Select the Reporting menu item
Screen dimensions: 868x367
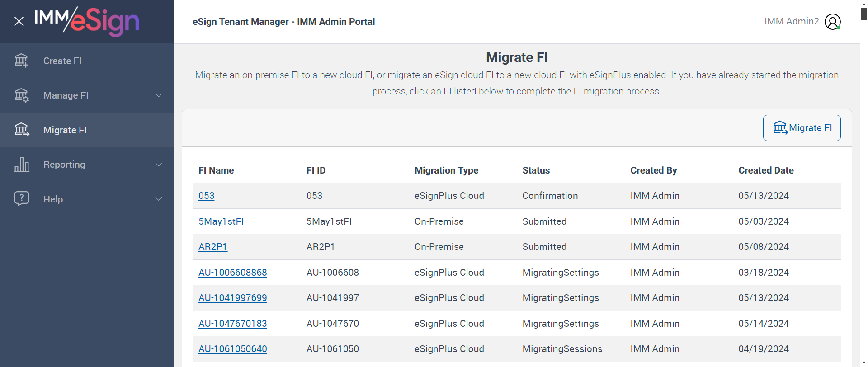click(x=64, y=165)
